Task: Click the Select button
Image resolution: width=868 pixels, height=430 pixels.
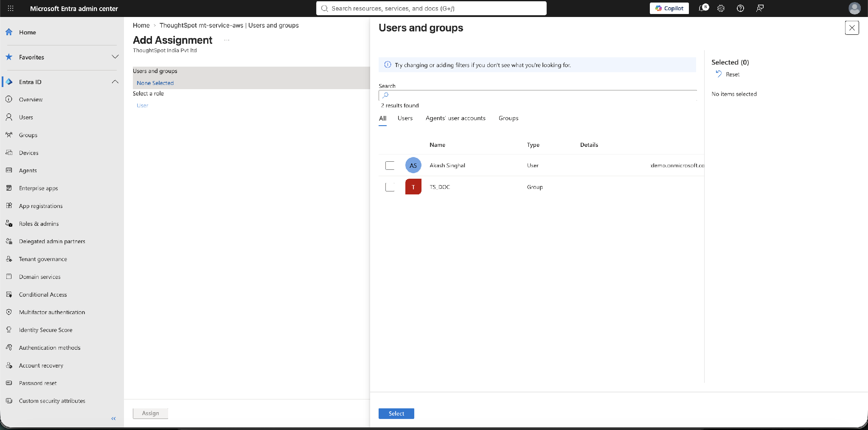Action: pos(396,413)
